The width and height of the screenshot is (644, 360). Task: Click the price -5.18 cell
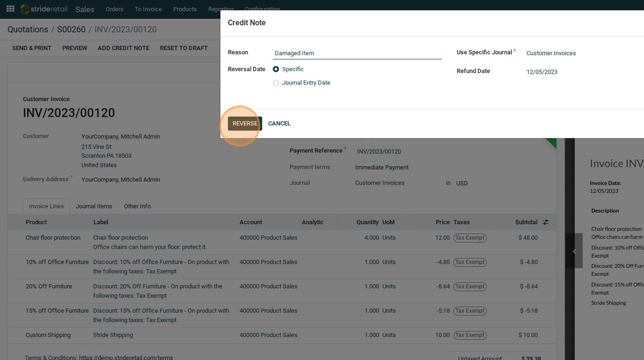(x=443, y=311)
